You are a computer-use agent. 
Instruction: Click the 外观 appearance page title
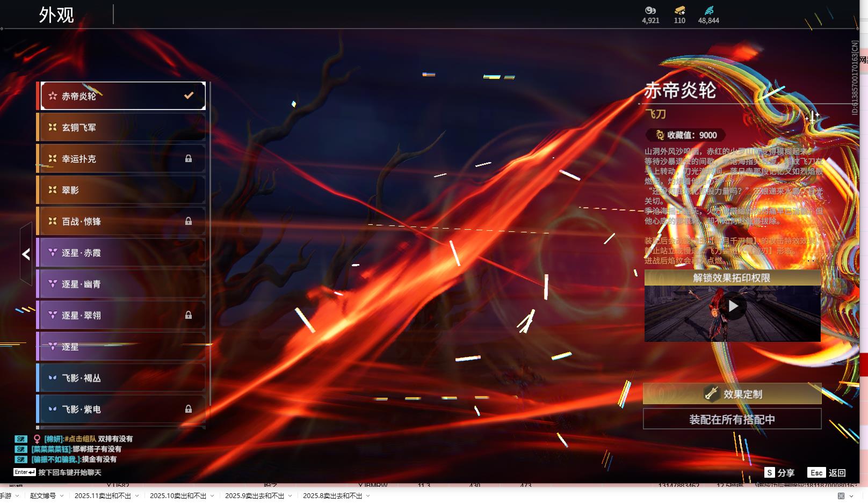coord(56,15)
